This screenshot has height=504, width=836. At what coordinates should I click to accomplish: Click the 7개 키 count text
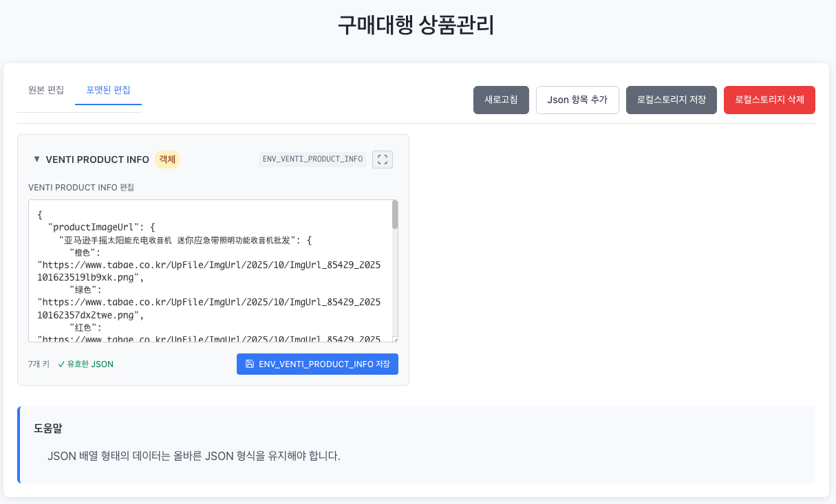tap(39, 364)
